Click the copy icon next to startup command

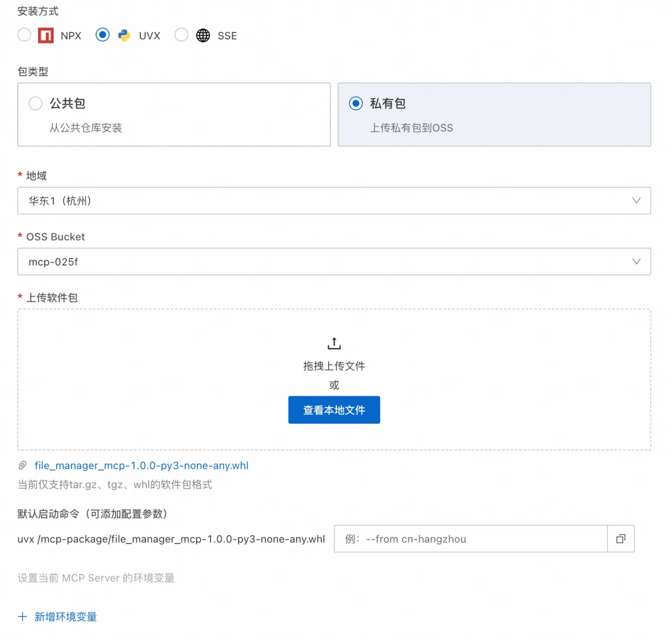click(x=621, y=539)
